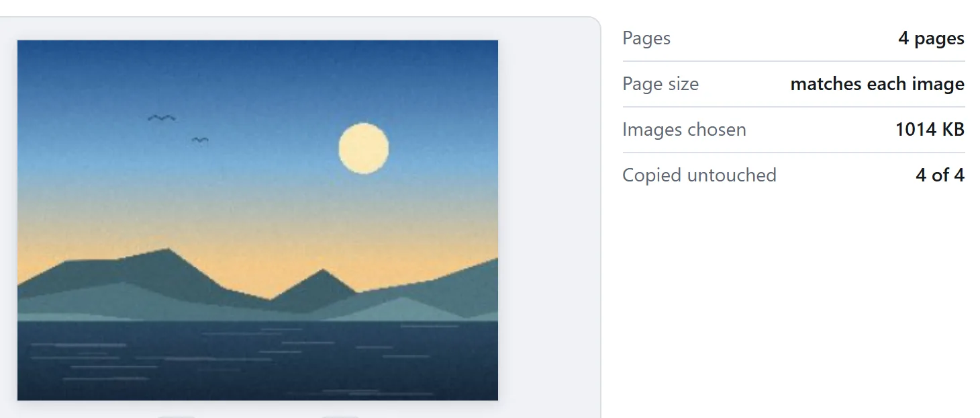Click the sunset landscape page preview

(258, 220)
